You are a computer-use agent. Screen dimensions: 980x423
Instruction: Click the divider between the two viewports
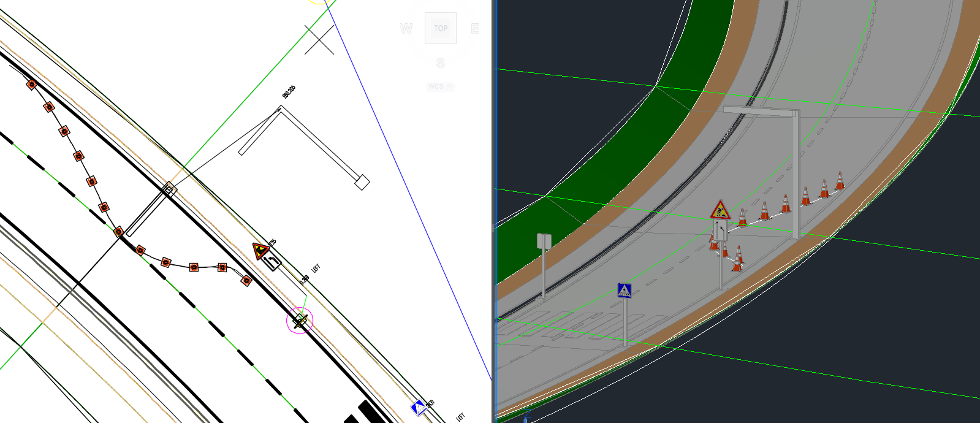pyautogui.click(x=493, y=211)
